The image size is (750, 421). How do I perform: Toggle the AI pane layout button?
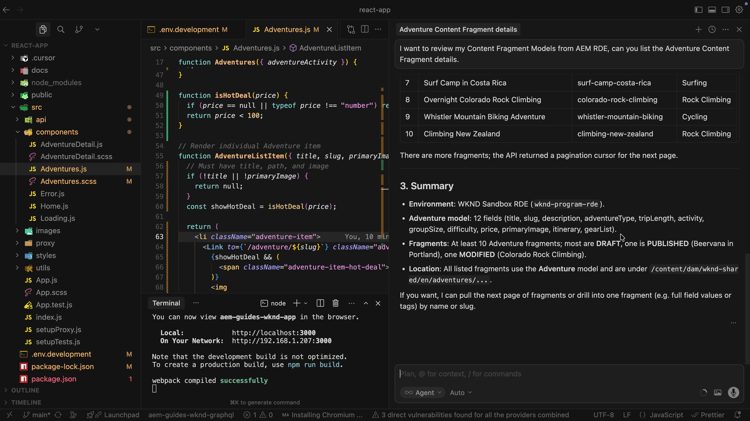point(725,10)
